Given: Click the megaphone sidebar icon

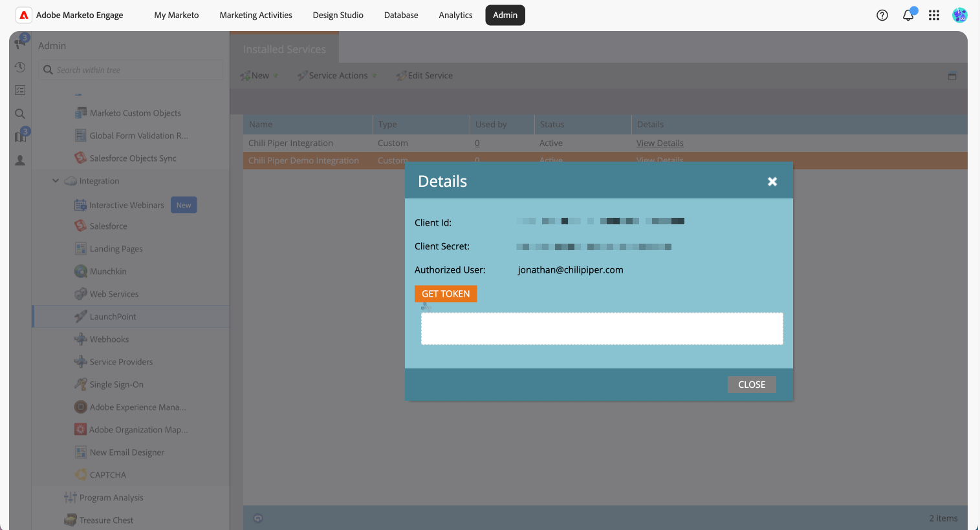Looking at the screenshot, I should pyautogui.click(x=20, y=43).
